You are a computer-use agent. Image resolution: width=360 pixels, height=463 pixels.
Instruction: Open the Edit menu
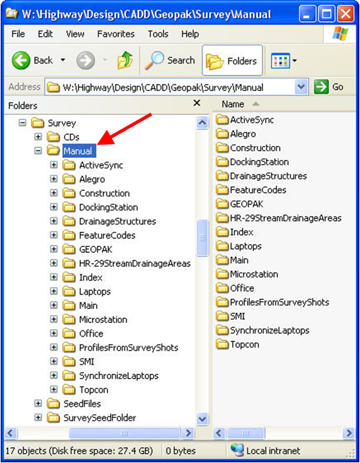point(45,34)
